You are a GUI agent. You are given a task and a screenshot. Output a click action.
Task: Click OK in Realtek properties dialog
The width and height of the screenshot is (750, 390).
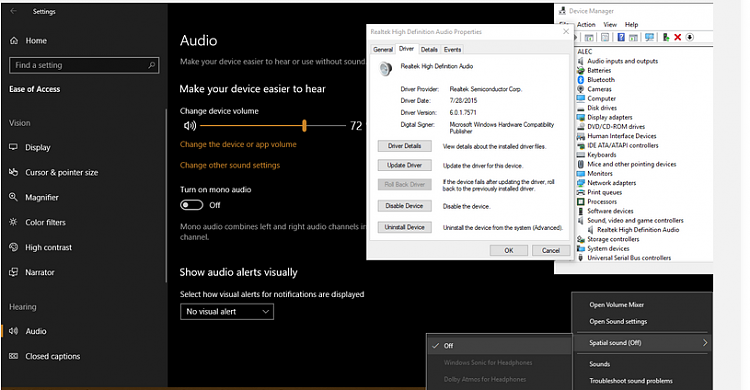click(509, 250)
